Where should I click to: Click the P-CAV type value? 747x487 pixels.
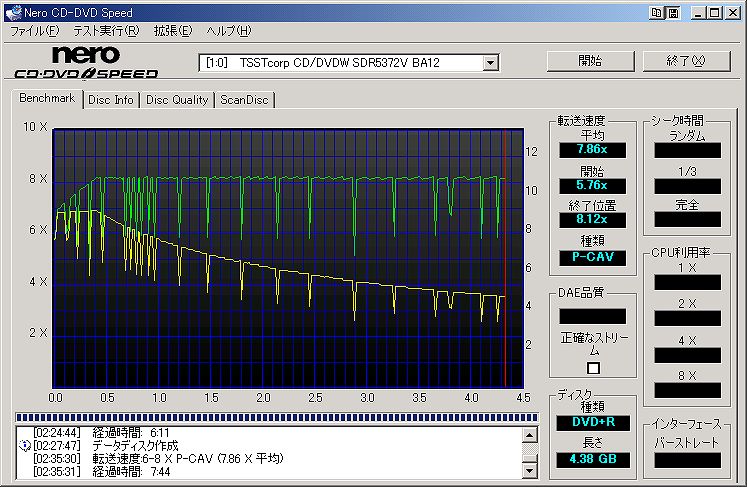[x=592, y=257]
